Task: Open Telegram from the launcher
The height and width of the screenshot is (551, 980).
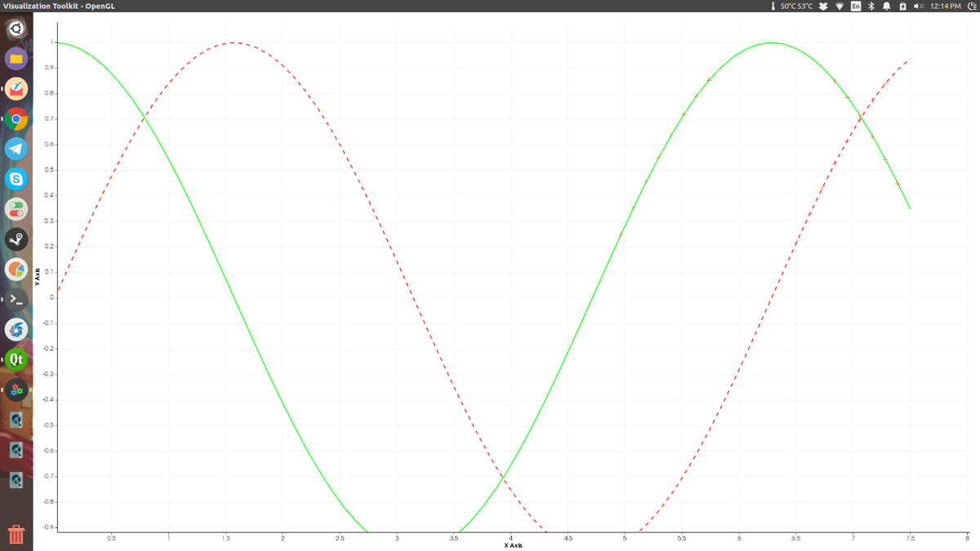Action: 16,149
